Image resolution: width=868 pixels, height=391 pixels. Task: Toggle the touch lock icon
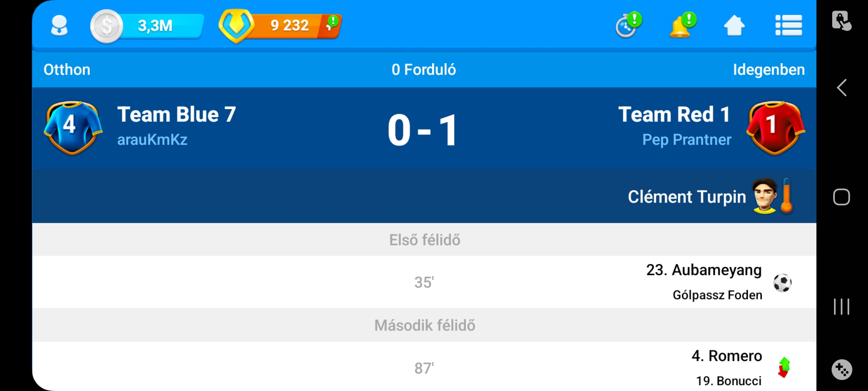842,21
